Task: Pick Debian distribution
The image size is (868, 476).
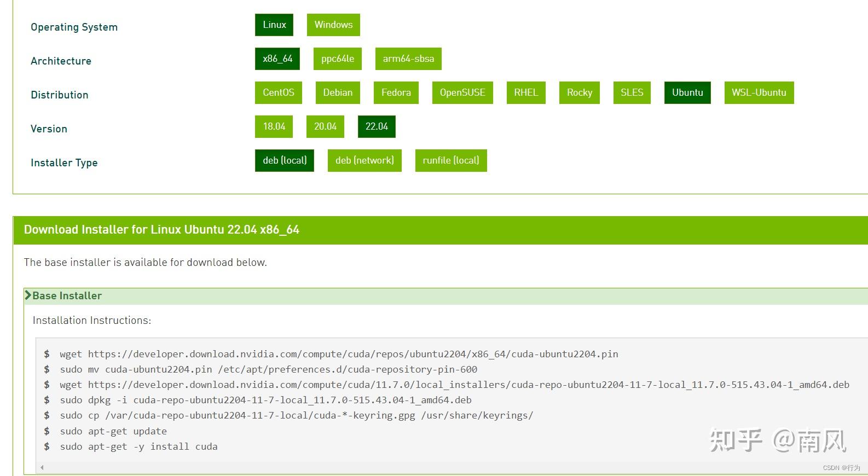Action: [x=338, y=93]
